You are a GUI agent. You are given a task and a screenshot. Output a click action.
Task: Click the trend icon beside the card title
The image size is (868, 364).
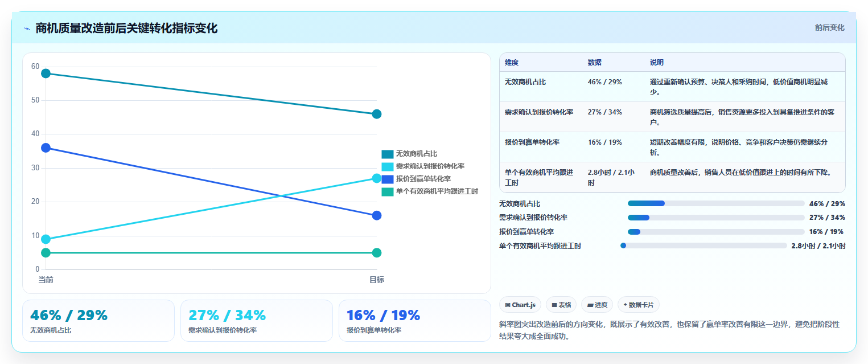27,28
